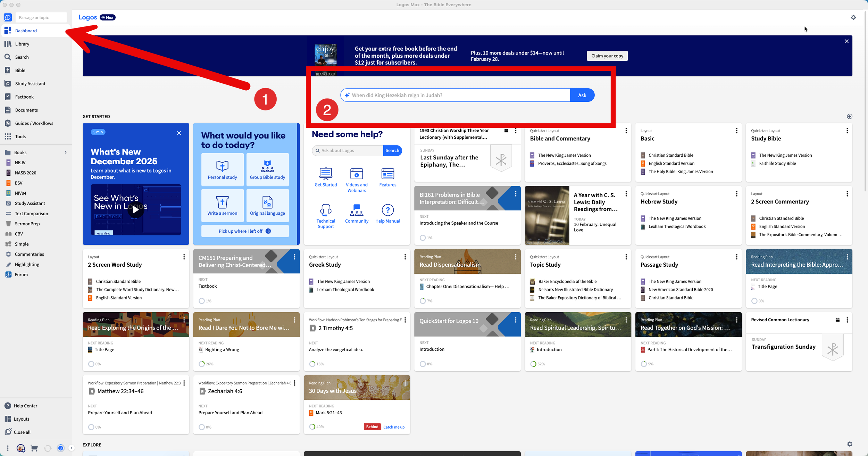Play the What's New video

pos(136,209)
